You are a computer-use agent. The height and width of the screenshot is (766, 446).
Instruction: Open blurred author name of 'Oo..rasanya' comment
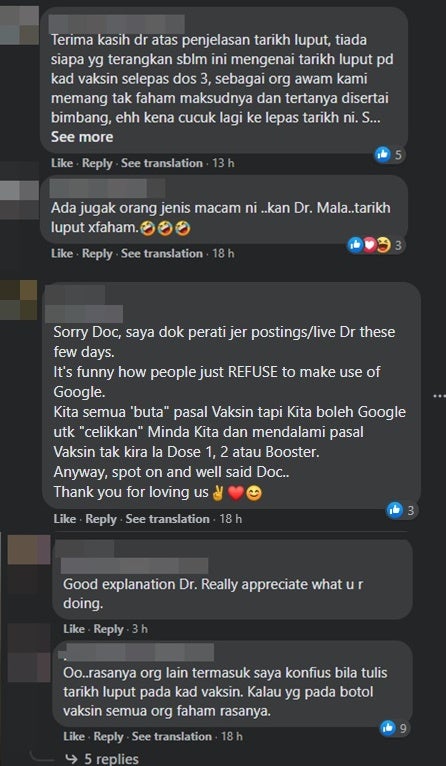[137, 652]
